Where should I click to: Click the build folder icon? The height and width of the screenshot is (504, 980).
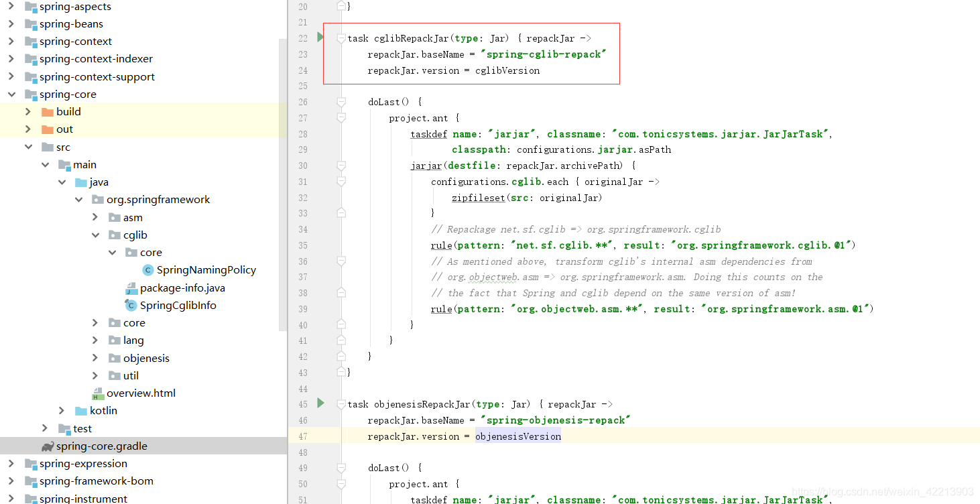(48, 112)
